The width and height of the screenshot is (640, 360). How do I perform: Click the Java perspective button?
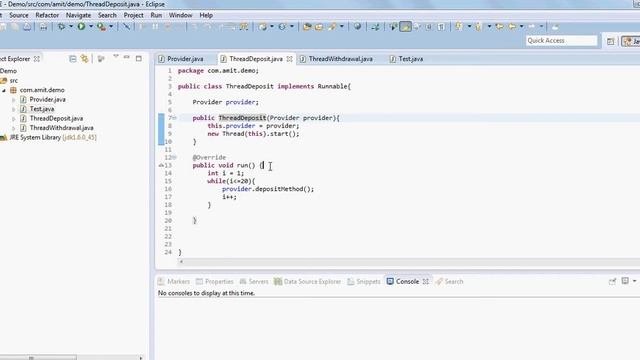click(631, 41)
